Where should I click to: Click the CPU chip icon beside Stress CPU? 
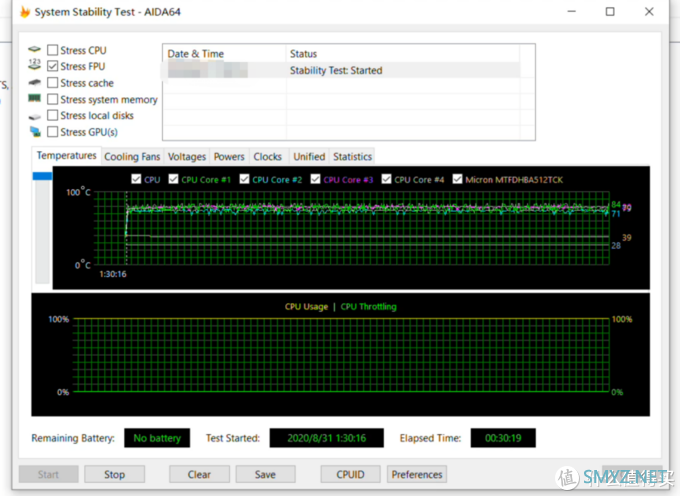click(x=34, y=49)
